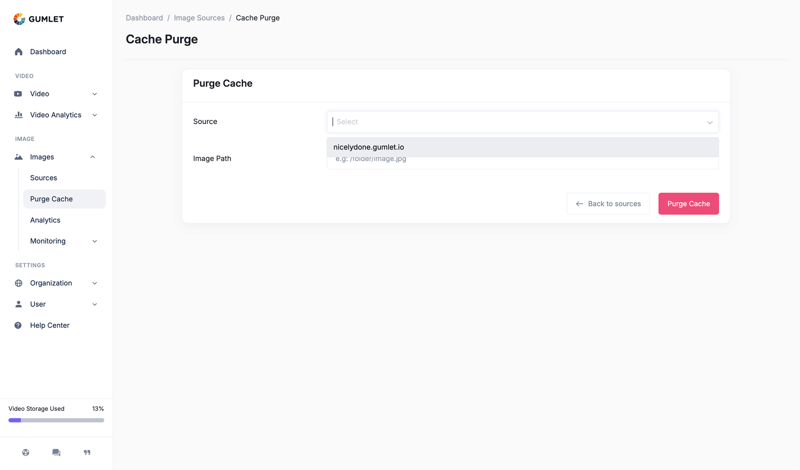Click the Image Path field label
This screenshot has width=800, height=470.
click(x=212, y=159)
